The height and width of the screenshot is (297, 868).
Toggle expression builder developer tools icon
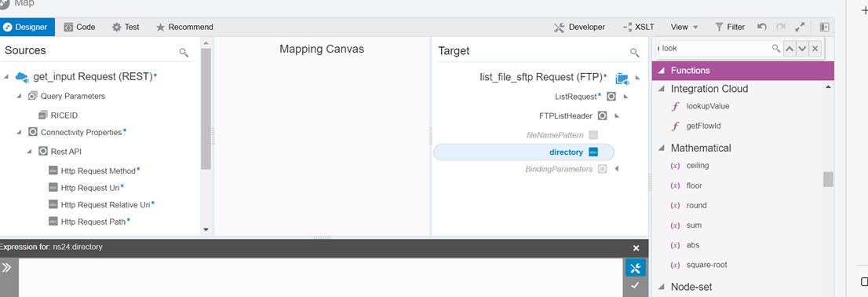(636, 269)
